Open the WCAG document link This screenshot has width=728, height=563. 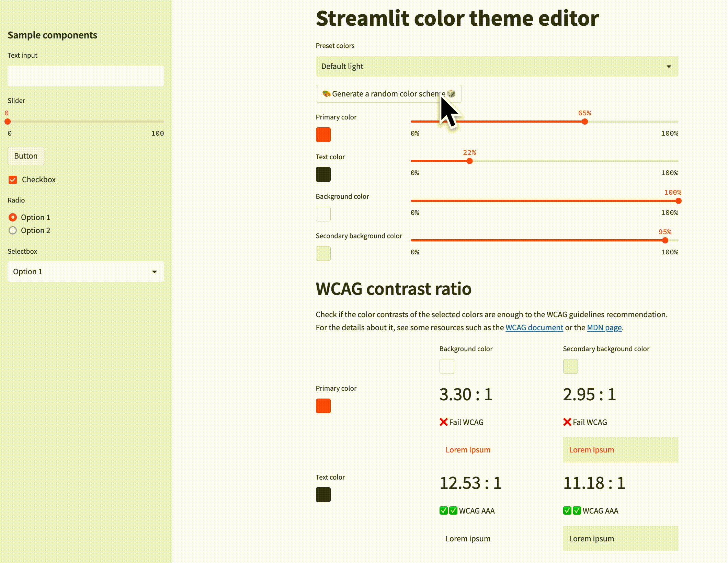click(534, 328)
